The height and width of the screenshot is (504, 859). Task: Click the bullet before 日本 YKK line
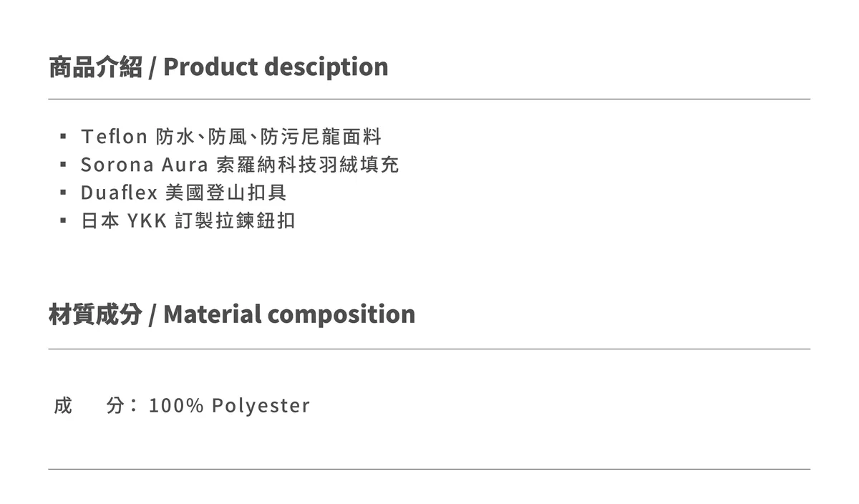63,220
